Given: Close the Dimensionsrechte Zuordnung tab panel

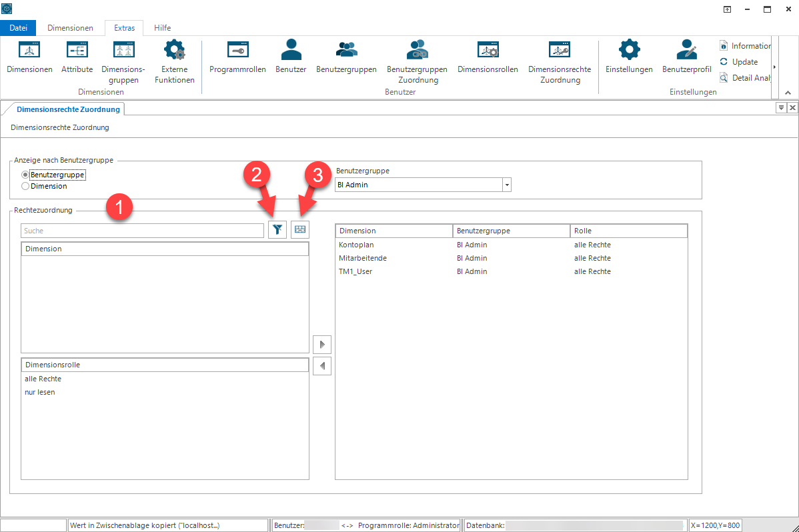Looking at the screenshot, I should point(792,107).
